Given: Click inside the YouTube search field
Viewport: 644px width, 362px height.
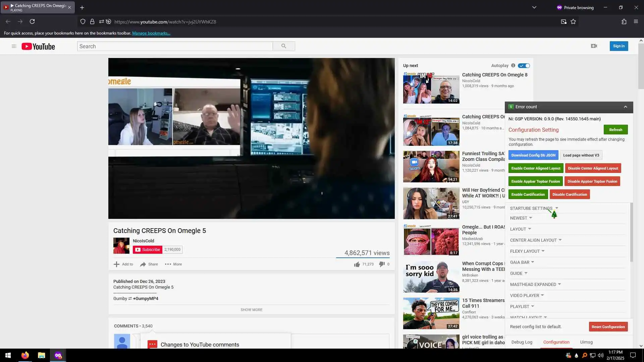Looking at the screenshot, I should (x=174, y=46).
